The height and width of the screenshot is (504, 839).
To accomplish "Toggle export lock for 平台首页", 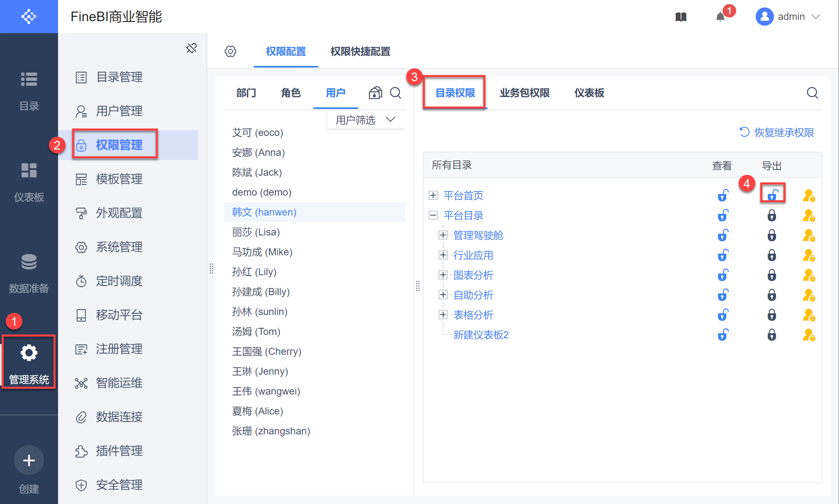I will click(772, 195).
